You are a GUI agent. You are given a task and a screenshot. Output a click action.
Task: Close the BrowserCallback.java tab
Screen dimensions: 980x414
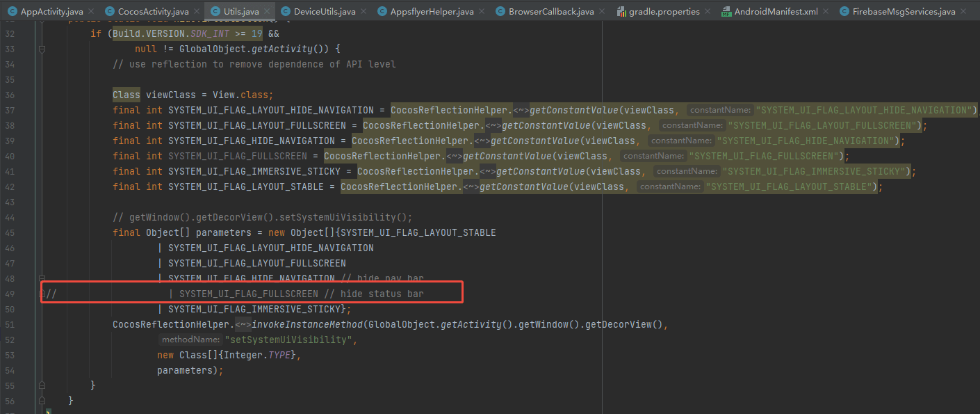point(602,12)
